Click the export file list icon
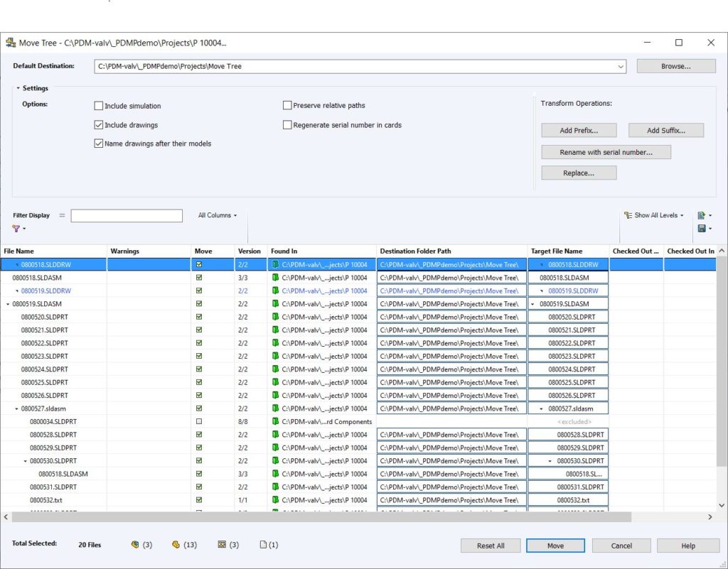Image resolution: width=728 pixels, height=569 pixels. 702,215
